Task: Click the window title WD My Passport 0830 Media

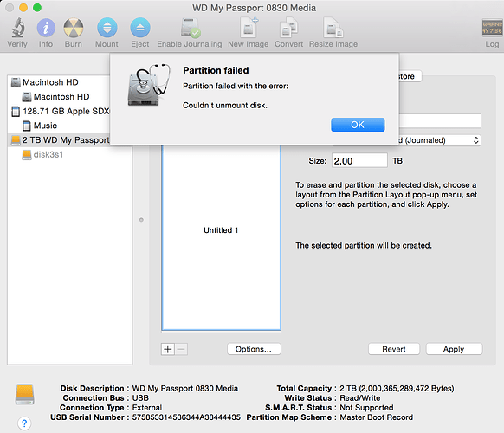Action: pos(254,8)
